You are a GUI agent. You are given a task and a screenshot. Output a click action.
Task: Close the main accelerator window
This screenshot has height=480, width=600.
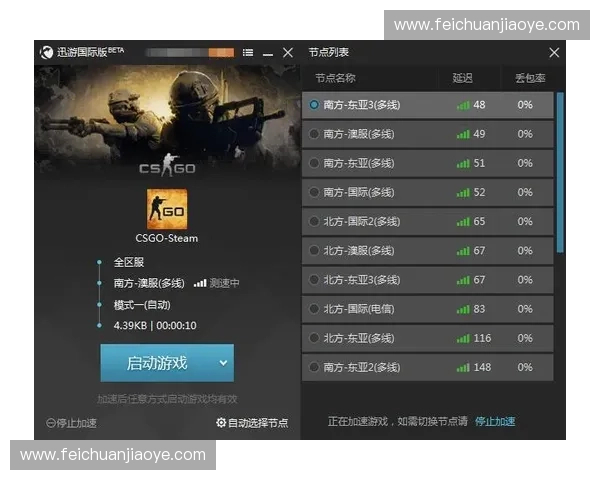pyautogui.click(x=288, y=52)
